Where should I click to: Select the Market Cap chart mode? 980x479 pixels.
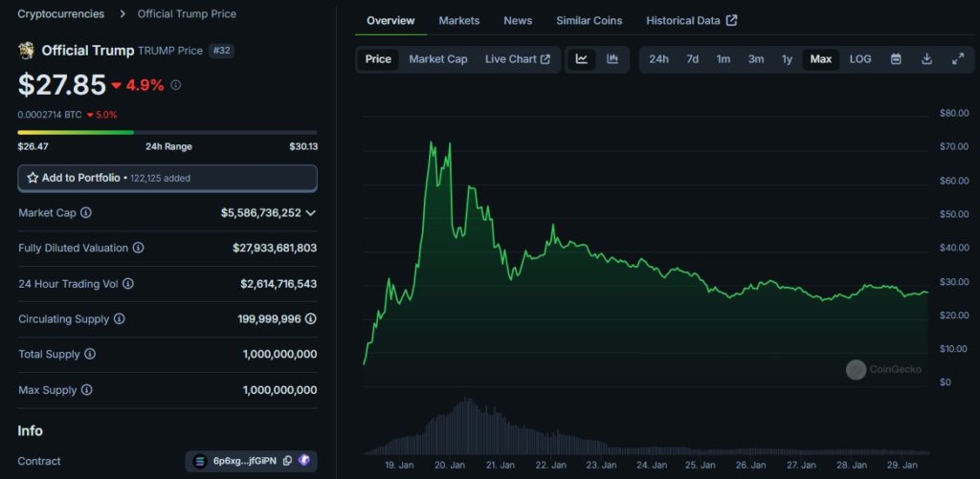click(438, 59)
